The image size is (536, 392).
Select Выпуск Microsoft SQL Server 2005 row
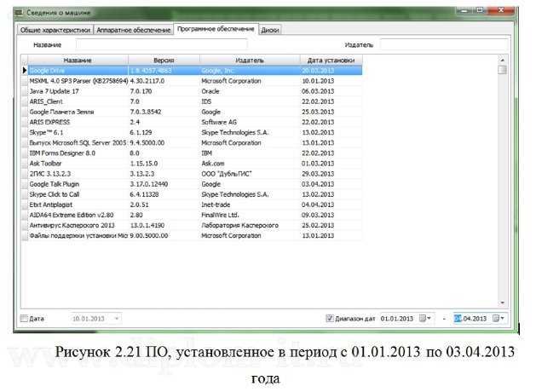pos(195,142)
